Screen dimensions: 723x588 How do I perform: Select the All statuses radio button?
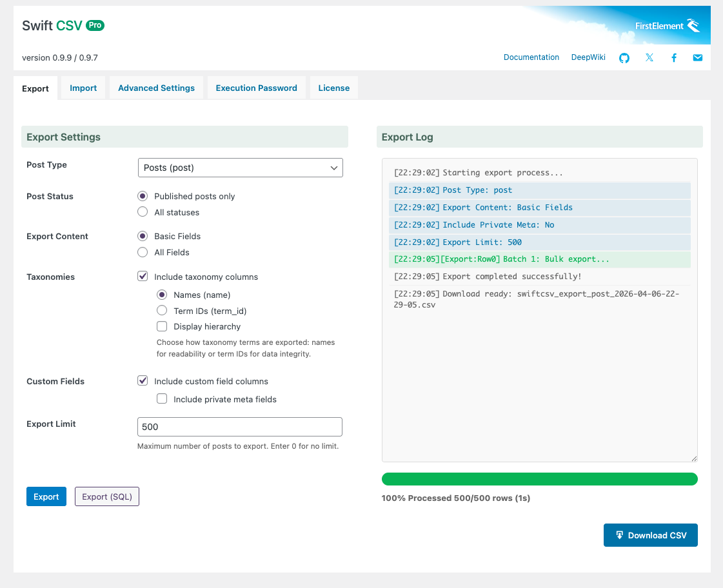143,212
